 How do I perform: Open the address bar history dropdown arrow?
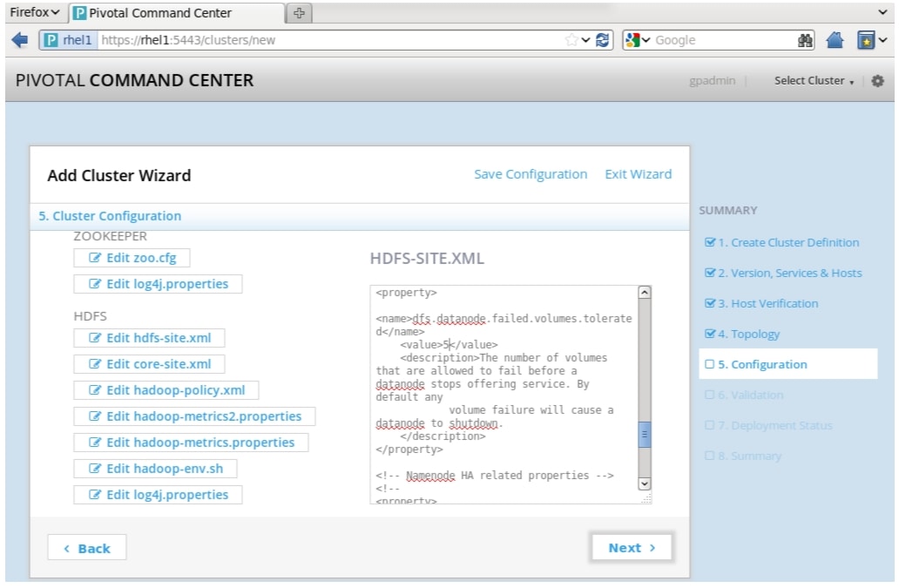click(585, 40)
